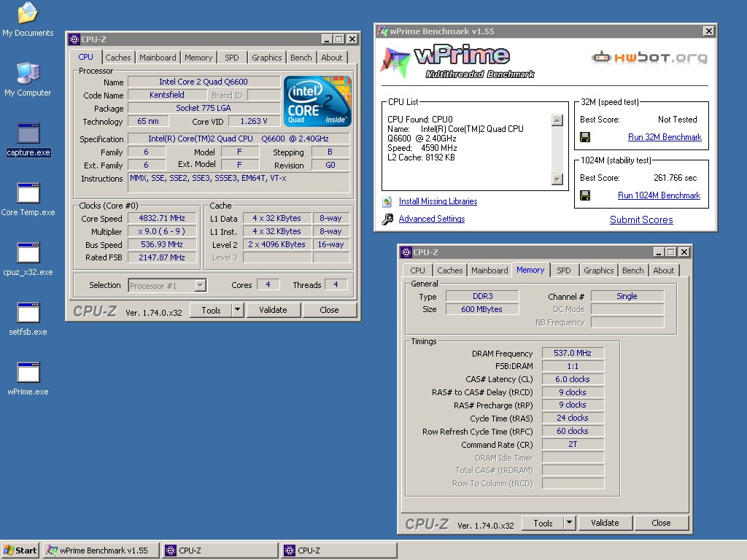This screenshot has width=747, height=560.
Task: Click the Install Missing Libraries icon
Action: [x=387, y=201]
